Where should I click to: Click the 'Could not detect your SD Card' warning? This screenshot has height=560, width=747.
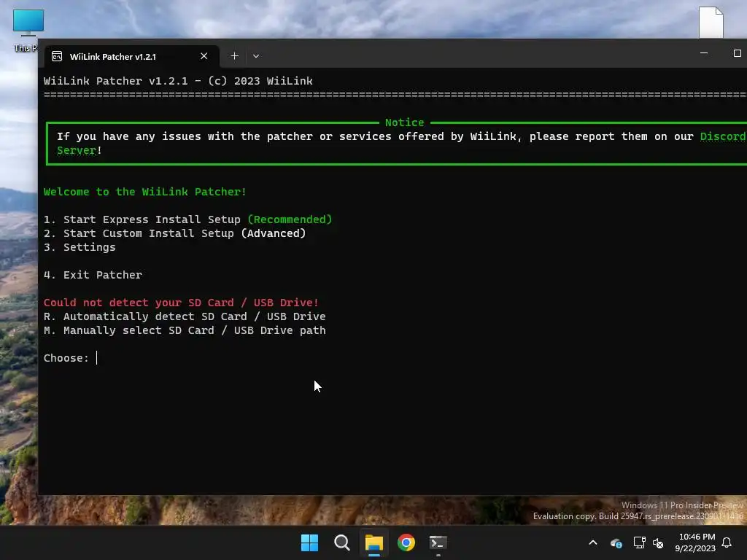click(x=181, y=303)
